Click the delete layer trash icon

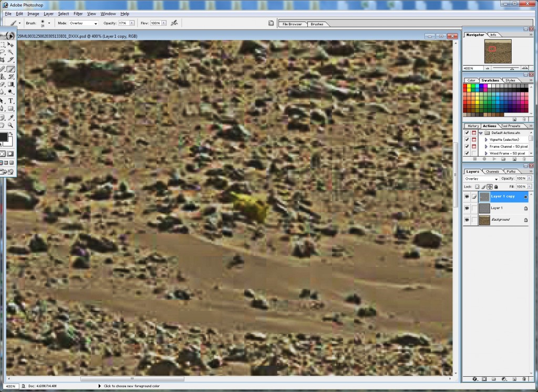(x=523, y=378)
